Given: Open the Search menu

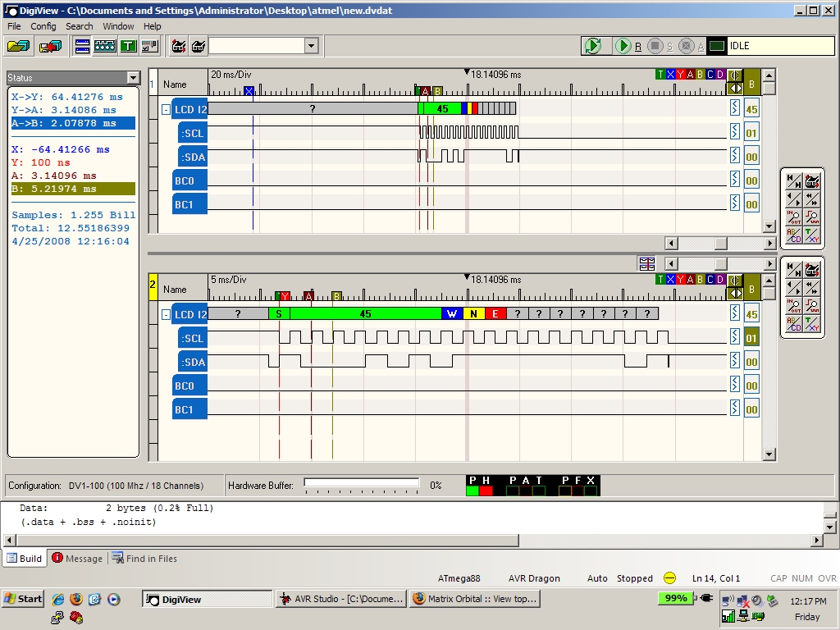Looking at the screenshot, I should pos(80,26).
